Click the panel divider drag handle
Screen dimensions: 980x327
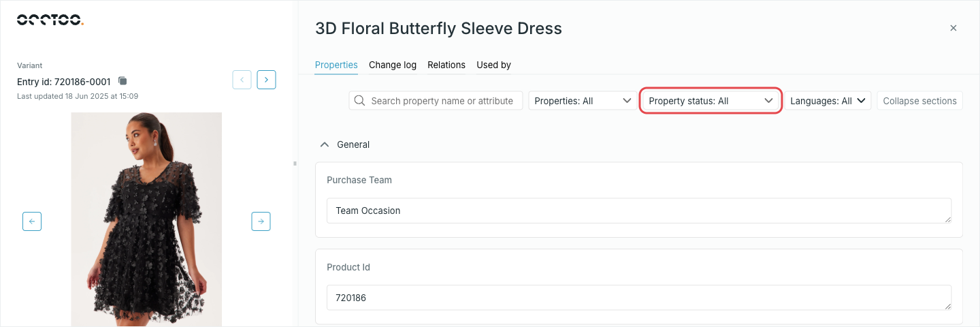pos(295,163)
